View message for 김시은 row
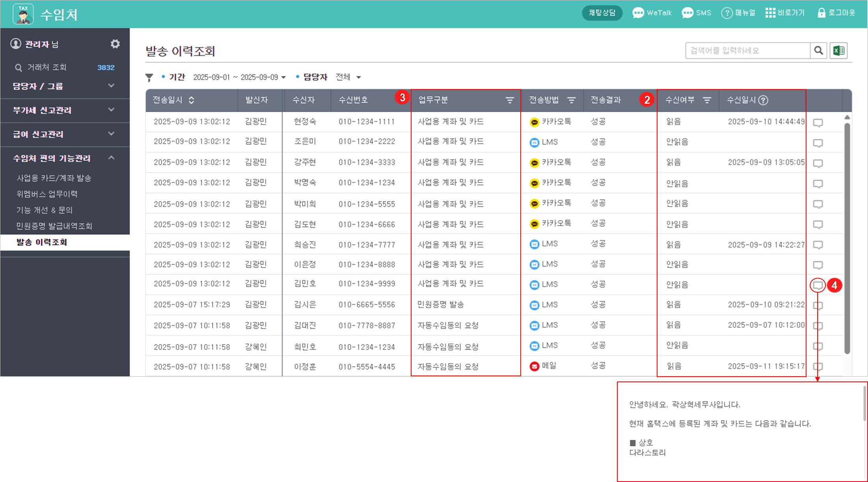Image resolution: width=868 pixels, height=482 pixels. tap(818, 306)
